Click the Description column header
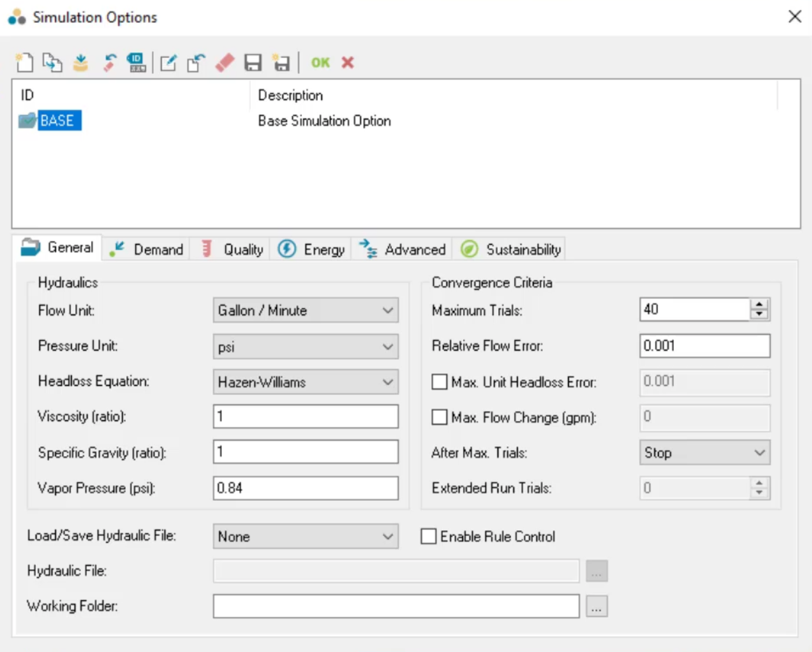The image size is (812, 652). pos(290,95)
